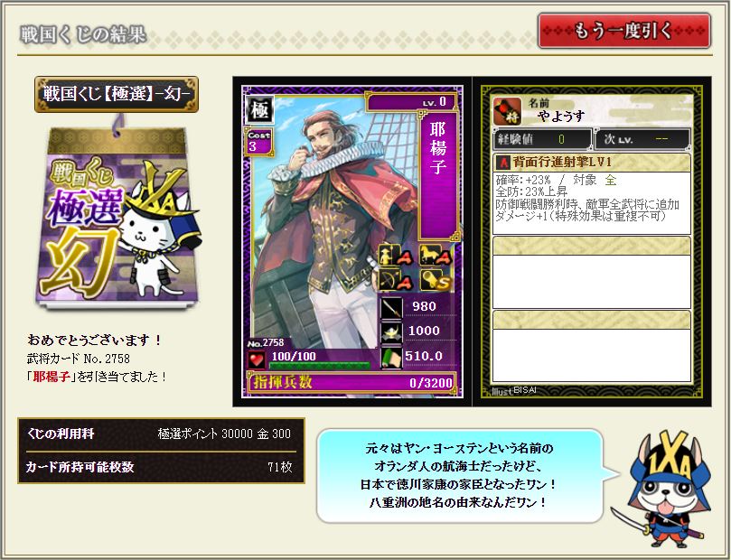Click the red 耶楊子 name link
Screen dimensions: 731x560
52,377
